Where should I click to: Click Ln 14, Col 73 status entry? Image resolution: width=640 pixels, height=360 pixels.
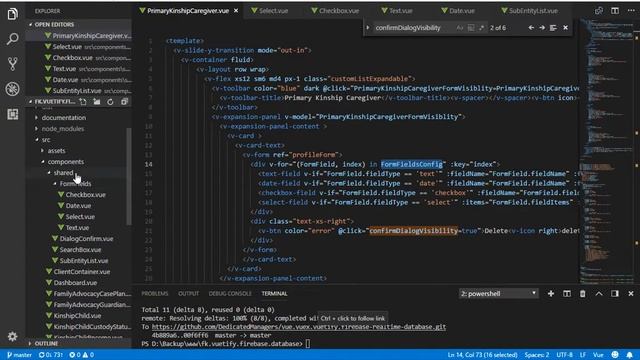pos(482,355)
